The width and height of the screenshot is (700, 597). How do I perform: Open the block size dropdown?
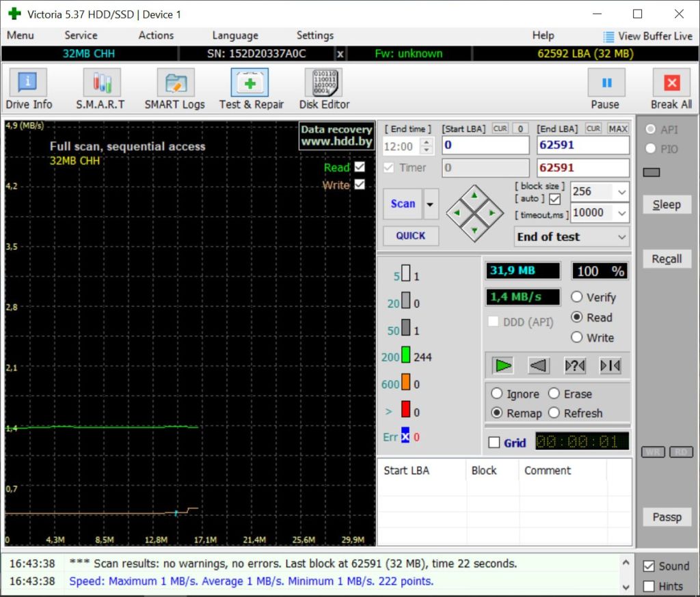[x=622, y=193]
